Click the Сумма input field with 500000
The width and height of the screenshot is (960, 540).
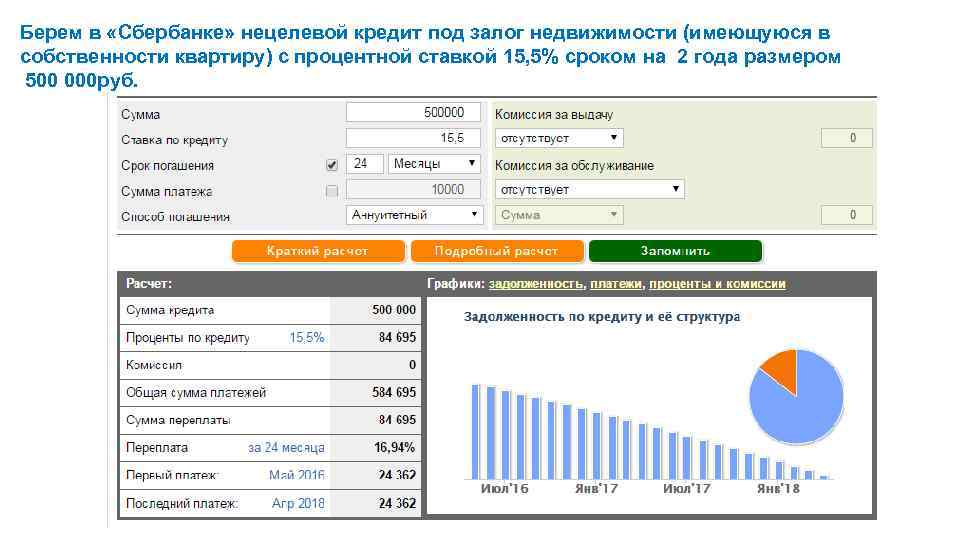413,113
